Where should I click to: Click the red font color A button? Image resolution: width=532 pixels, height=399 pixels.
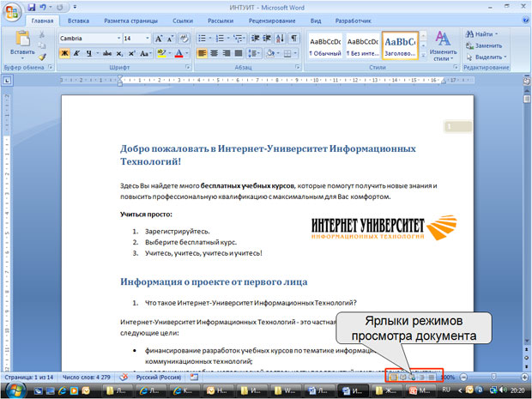click(178, 53)
